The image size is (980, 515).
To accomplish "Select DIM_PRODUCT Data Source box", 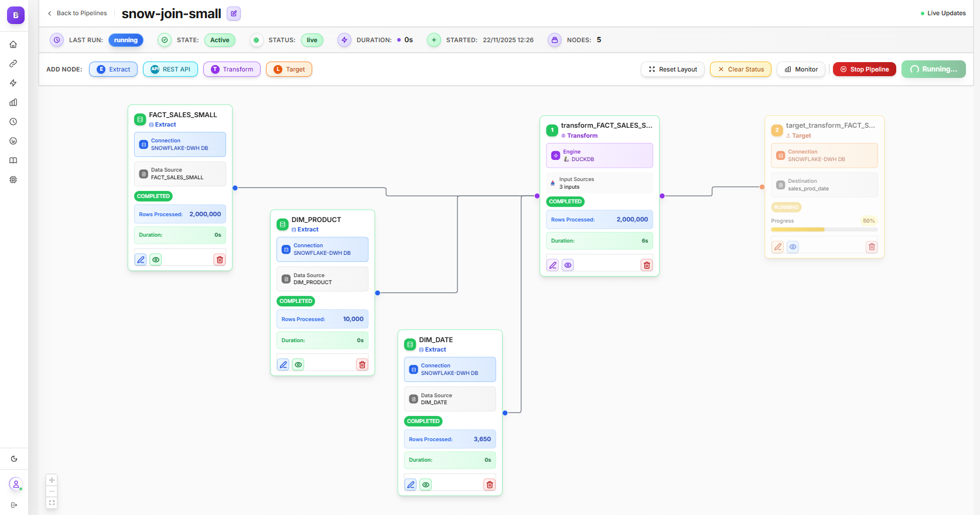I will [322, 279].
